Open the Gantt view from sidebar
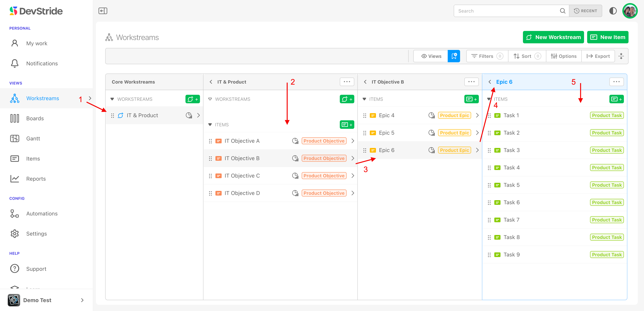 33,138
